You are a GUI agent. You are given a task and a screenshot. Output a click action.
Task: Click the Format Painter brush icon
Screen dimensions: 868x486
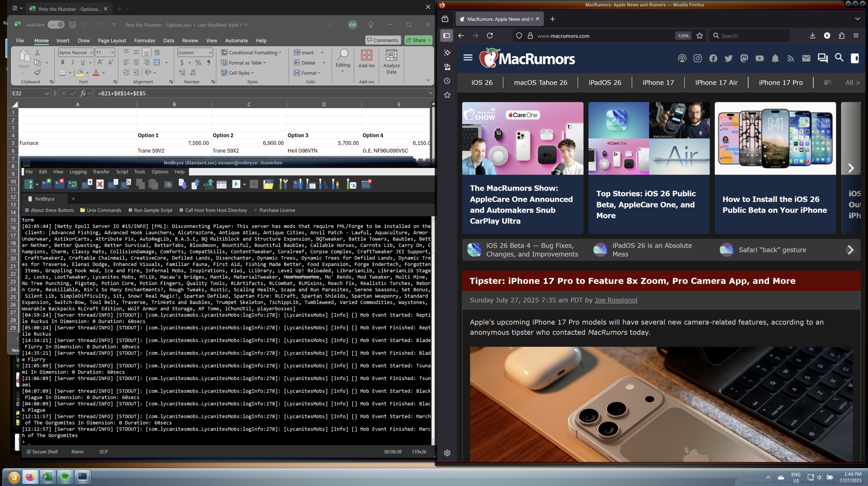[37, 72]
